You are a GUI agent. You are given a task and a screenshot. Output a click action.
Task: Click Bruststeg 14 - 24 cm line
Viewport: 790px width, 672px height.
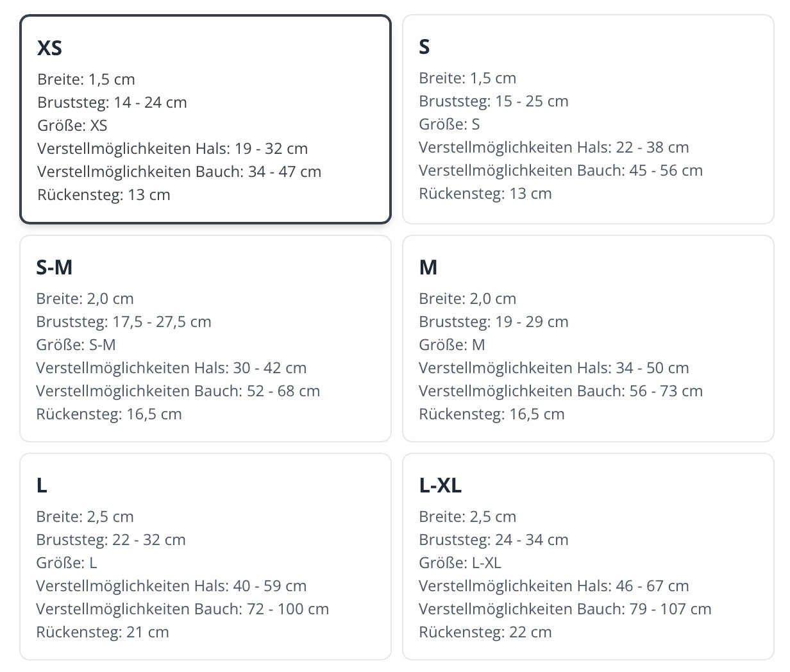coord(112,103)
